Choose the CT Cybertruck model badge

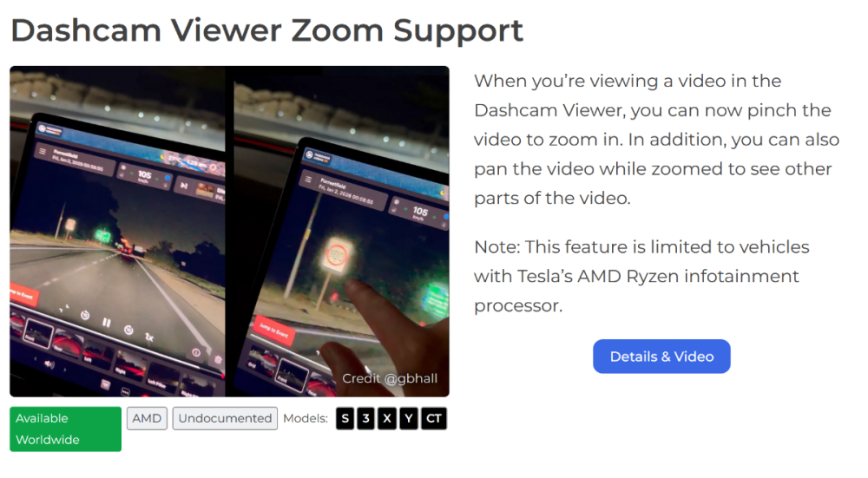(x=433, y=419)
